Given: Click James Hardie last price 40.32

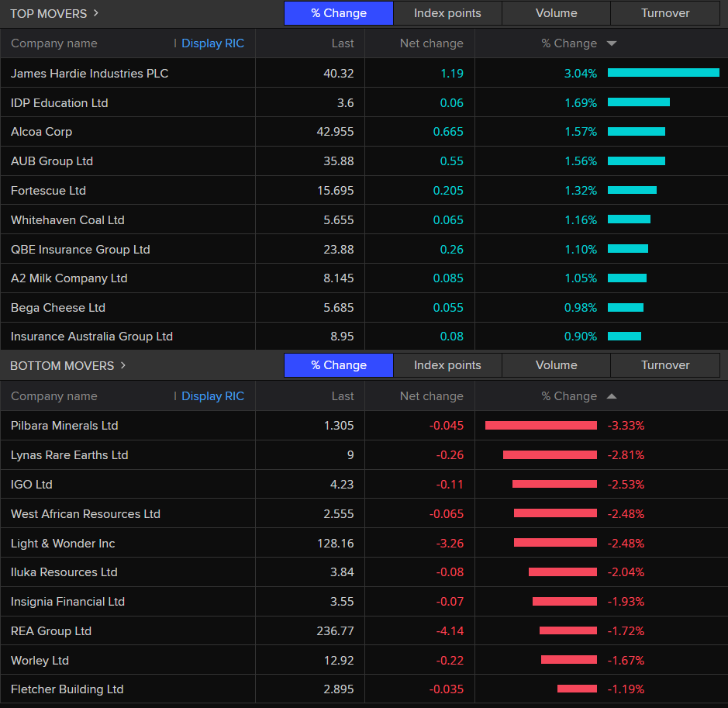Looking at the screenshot, I should tap(339, 74).
